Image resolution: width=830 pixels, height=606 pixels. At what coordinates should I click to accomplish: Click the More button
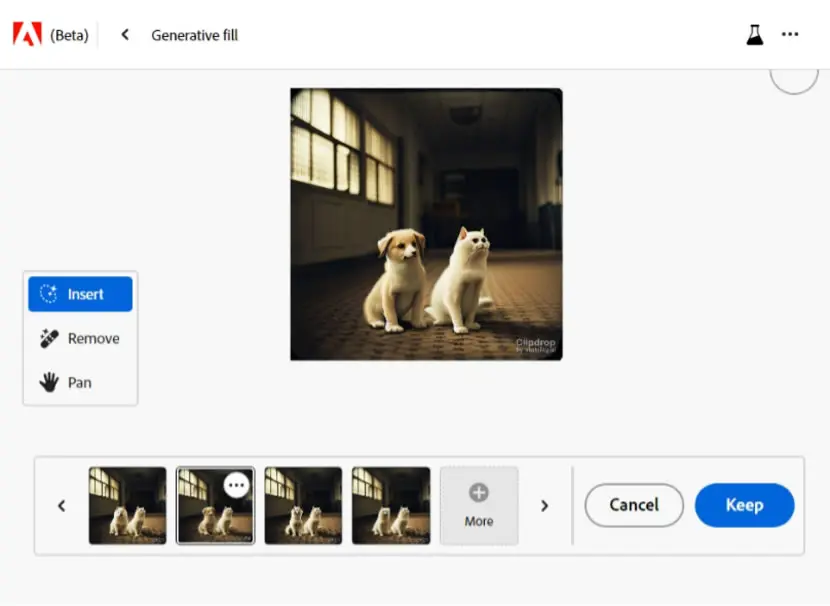point(479,505)
